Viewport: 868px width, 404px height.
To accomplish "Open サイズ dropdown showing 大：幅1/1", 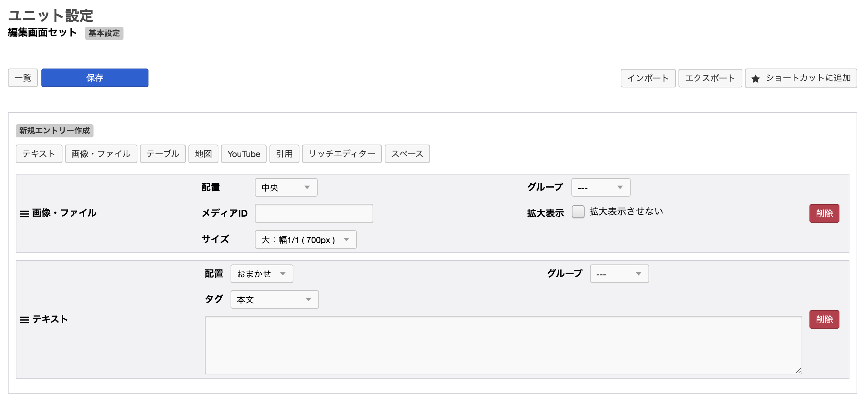I will 306,239.
